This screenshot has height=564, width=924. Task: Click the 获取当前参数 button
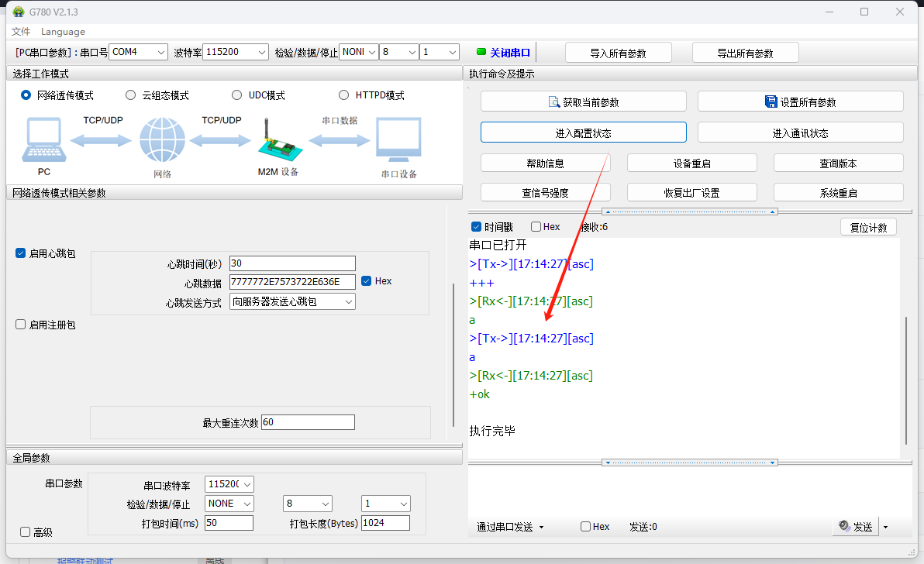coord(583,101)
